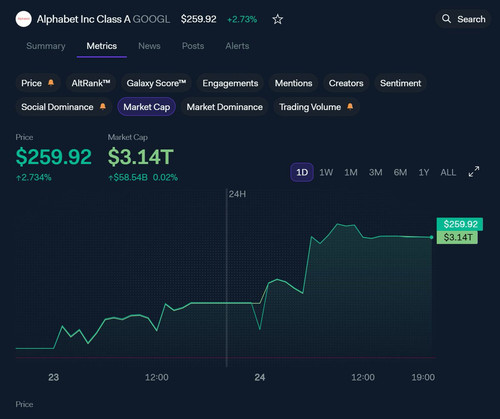Click the 24H marker line label

(x=237, y=194)
